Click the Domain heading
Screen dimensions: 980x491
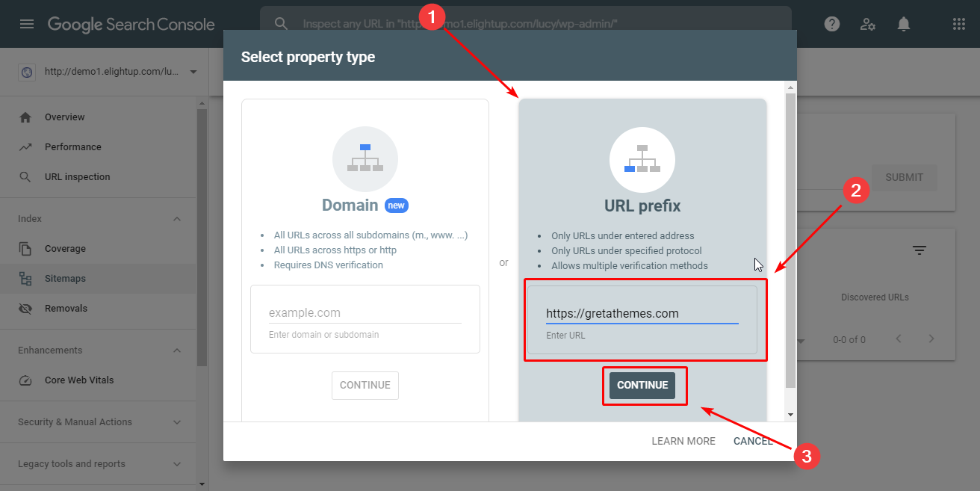tap(350, 206)
